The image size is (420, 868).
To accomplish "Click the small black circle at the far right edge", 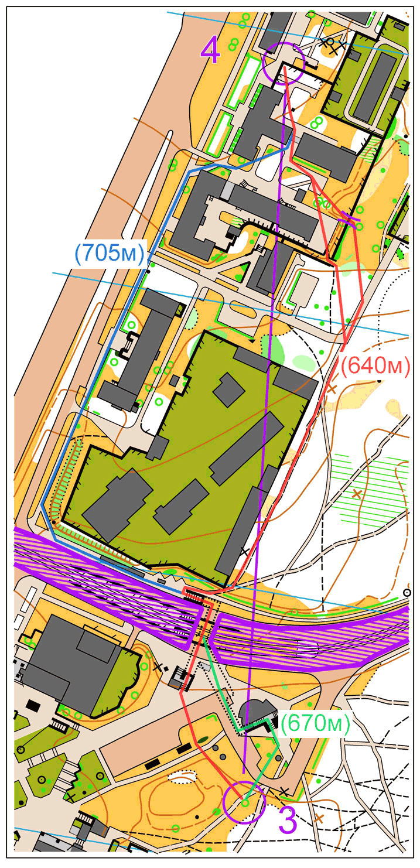I will point(408,592).
